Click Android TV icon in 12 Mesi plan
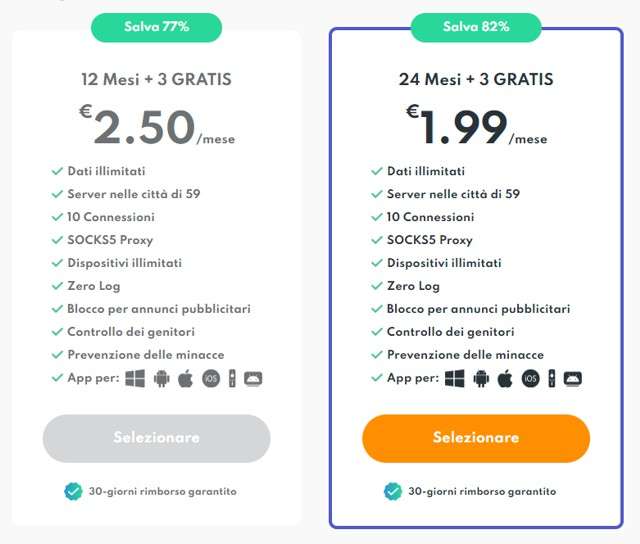 [x=253, y=378]
